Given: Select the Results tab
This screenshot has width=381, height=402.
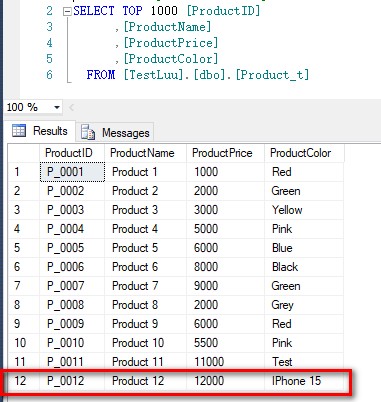Looking at the screenshot, I should [40, 131].
